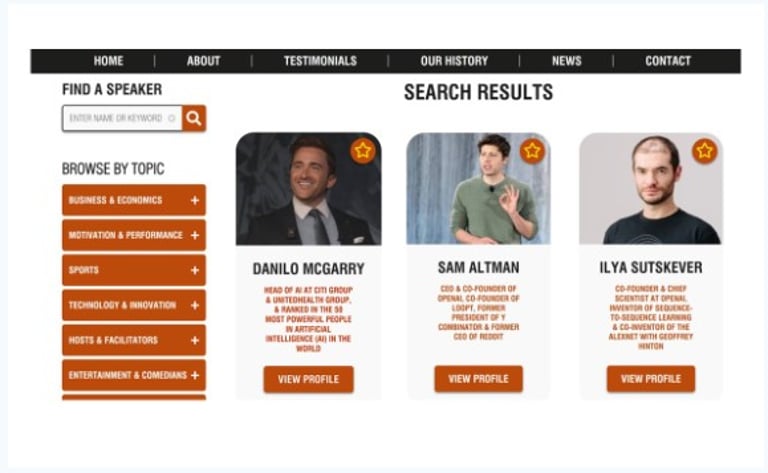Viewport: 768px width, 473px height.
Task: Expand Business & Economics plus icon
Action: (x=195, y=200)
